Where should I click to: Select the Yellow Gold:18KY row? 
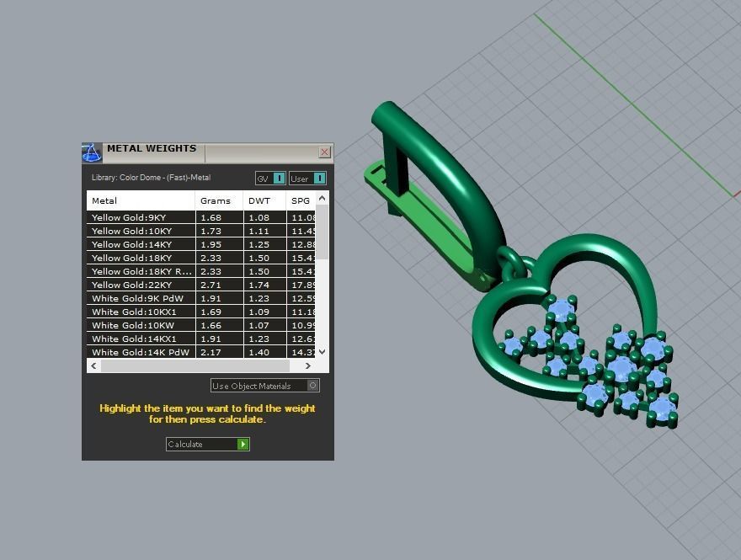tap(201, 258)
